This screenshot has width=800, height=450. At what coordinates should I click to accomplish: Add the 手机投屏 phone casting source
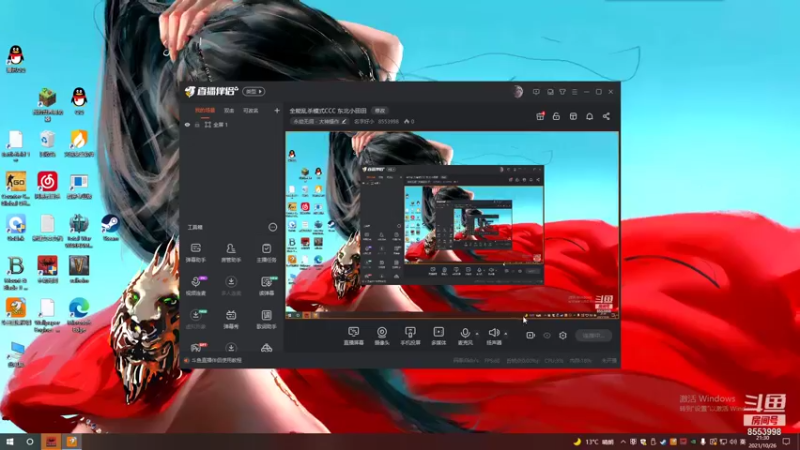point(410,336)
